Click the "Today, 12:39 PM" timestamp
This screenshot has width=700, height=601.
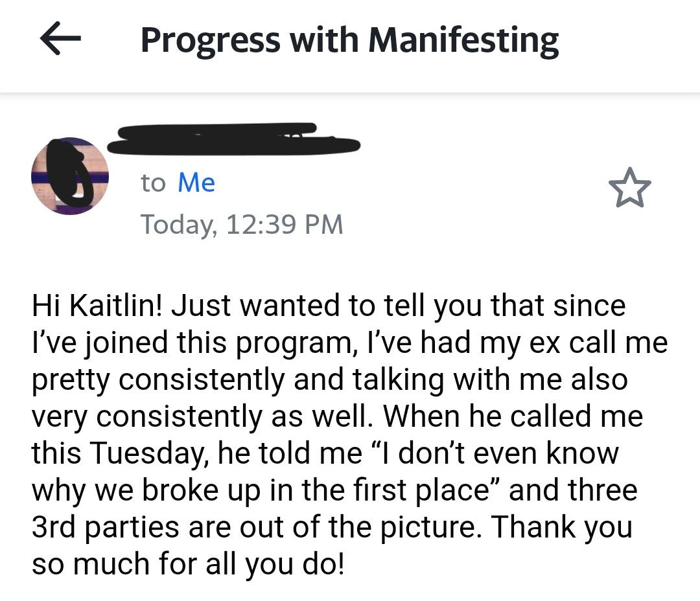(x=242, y=225)
